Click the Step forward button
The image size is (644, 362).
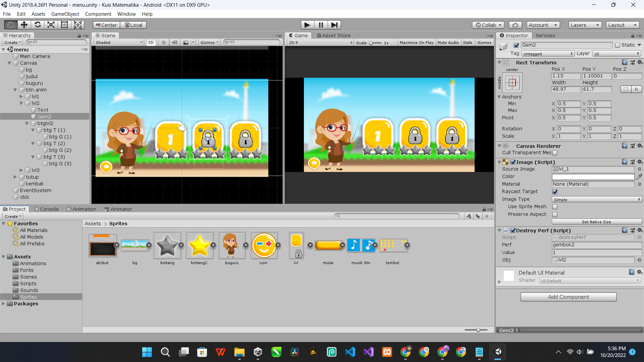(334, 25)
